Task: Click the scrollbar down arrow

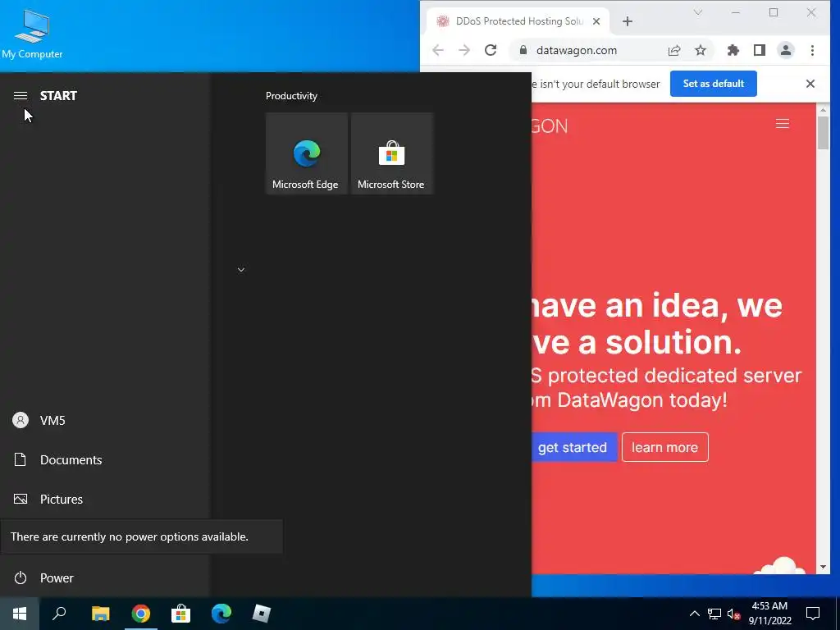Action: [823, 567]
